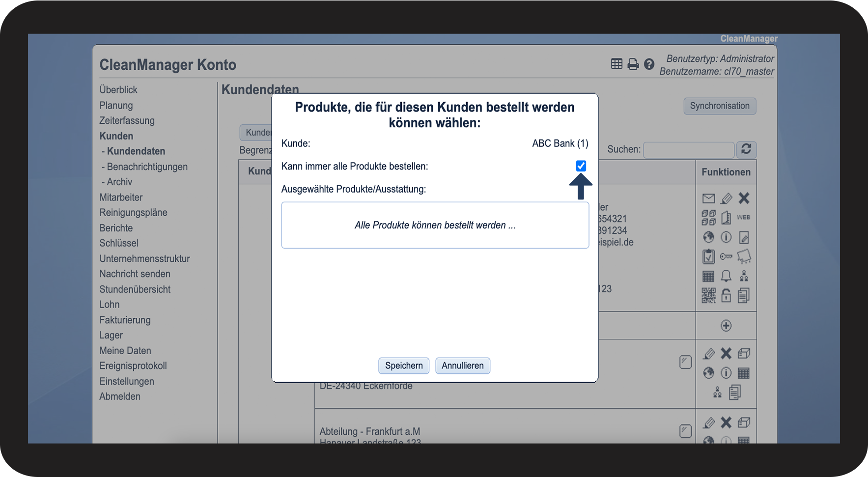Screen dimensions: 868x477
Task: Open the help question mark icon
Action: [x=649, y=64]
